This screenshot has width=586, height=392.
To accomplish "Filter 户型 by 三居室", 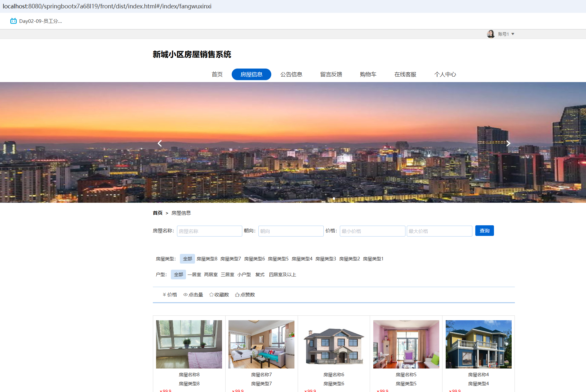I will [228, 275].
